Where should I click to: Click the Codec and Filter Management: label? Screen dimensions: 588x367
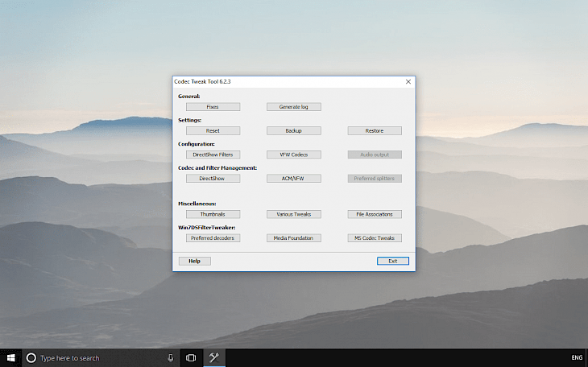point(217,168)
